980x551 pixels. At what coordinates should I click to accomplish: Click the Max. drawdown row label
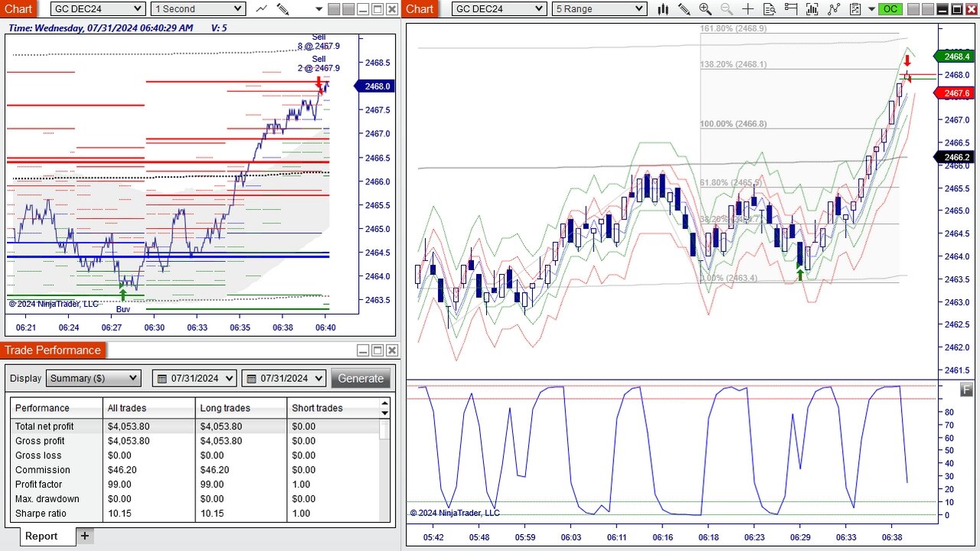click(47, 499)
